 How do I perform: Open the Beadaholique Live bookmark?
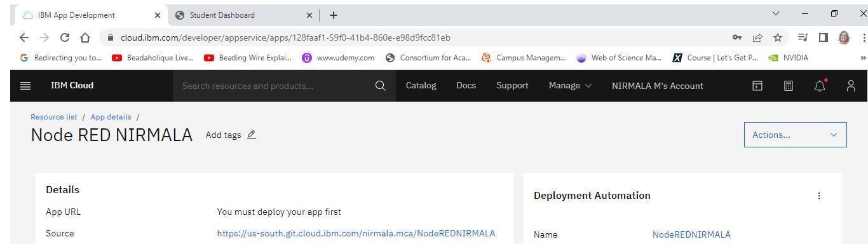pyautogui.click(x=153, y=58)
